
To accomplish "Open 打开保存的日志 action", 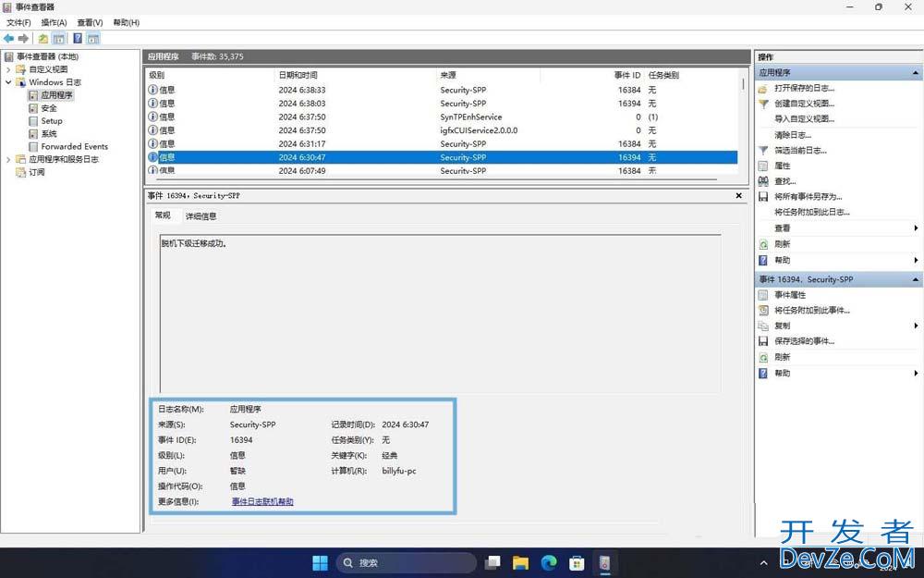I will [x=804, y=88].
